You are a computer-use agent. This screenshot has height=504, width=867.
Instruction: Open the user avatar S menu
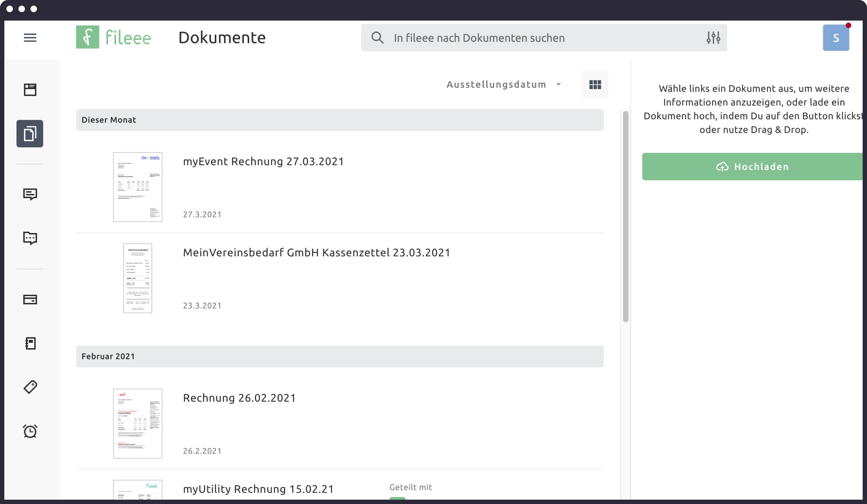pyautogui.click(x=836, y=38)
